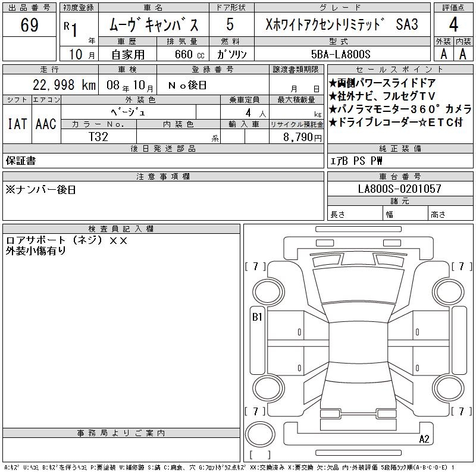The height and width of the screenshot is (476, 476).
Task: Select the 自家用 vehicle history value
Action: click(x=128, y=55)
